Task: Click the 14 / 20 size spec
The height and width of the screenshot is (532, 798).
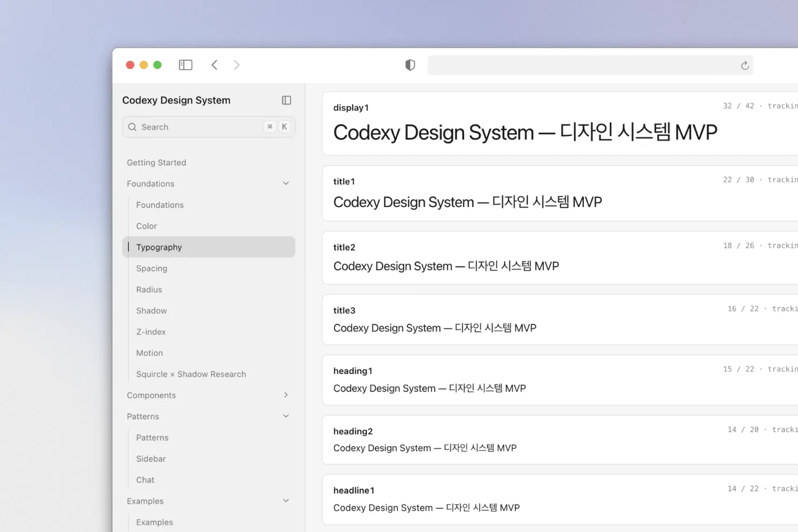Action: (x=743, y=430)
